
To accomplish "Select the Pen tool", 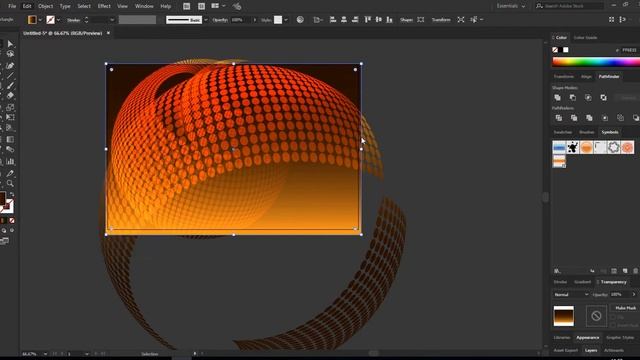I will click(10, 65).
